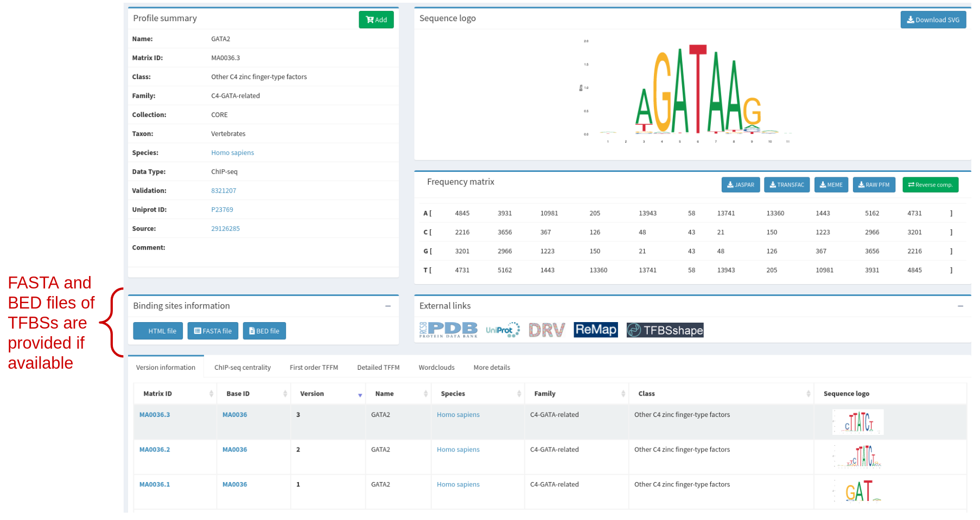The width and height of the screenshot is (980, 520).
Task: Click the Uniprot ID P23769 link
Action: coord(222,210)
